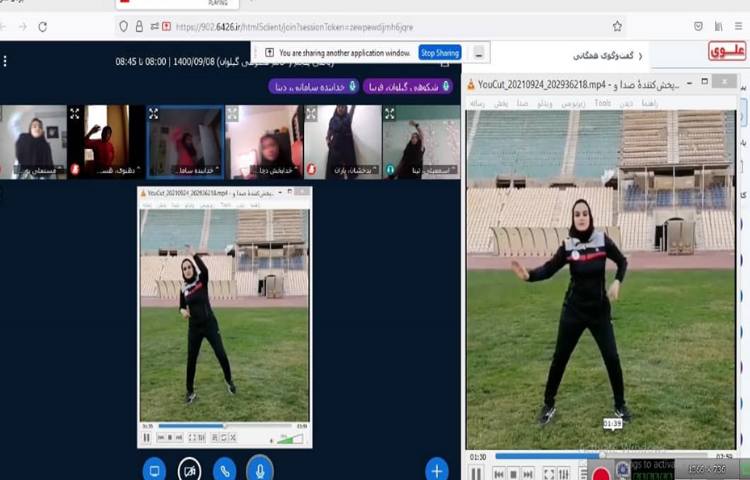Viewport: 750px width, 480px height.
Task: Click the red screen-sharing indicator in the address bar
Action: [166, 27]
